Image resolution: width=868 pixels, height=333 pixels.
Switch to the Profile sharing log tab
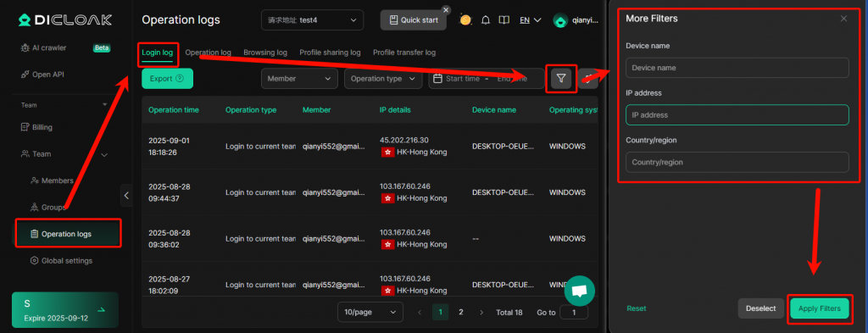[x=330, y=53]
